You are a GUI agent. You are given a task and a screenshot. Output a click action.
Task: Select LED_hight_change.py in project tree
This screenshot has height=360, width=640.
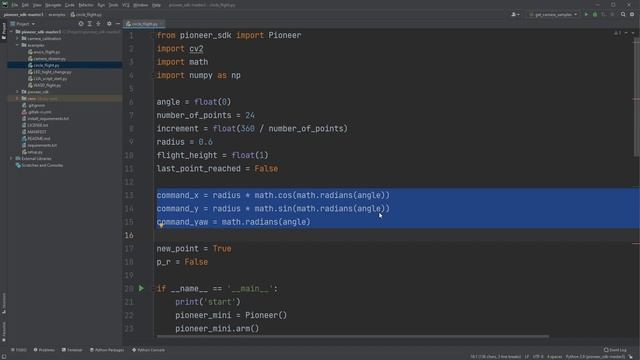50,72
